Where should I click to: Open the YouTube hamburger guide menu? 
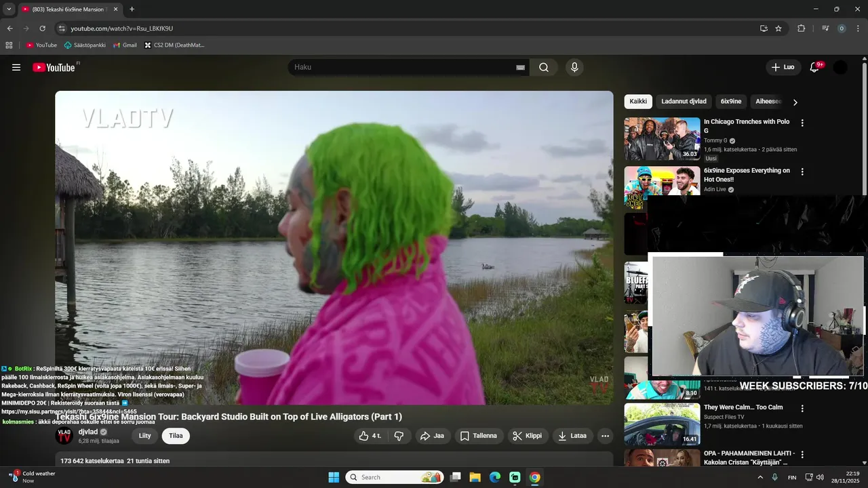(16, 67)
